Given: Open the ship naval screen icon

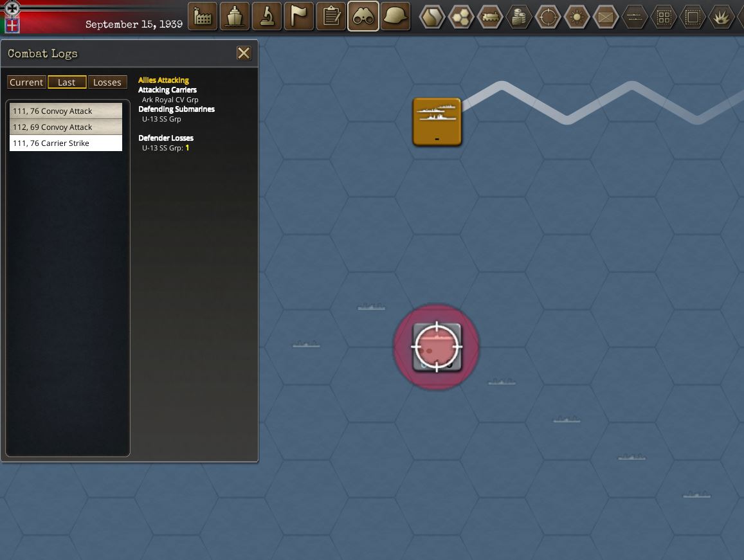Looking at the screenshot, I should [235, 17].
